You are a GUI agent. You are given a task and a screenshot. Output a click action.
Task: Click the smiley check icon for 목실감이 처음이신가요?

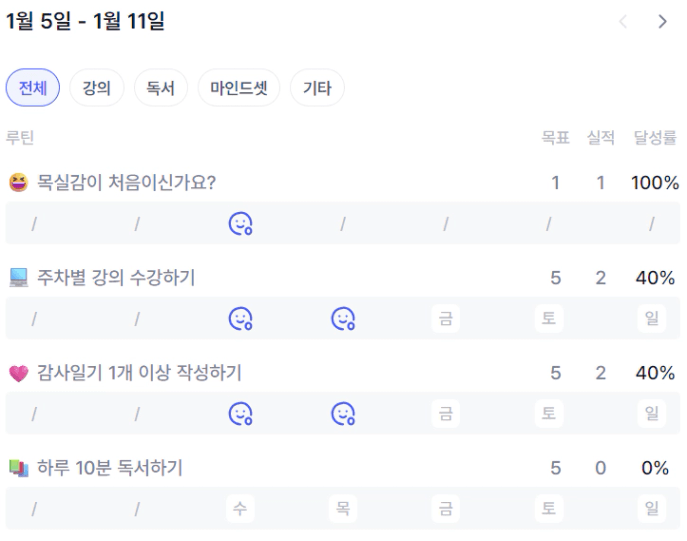coord(240,224)
